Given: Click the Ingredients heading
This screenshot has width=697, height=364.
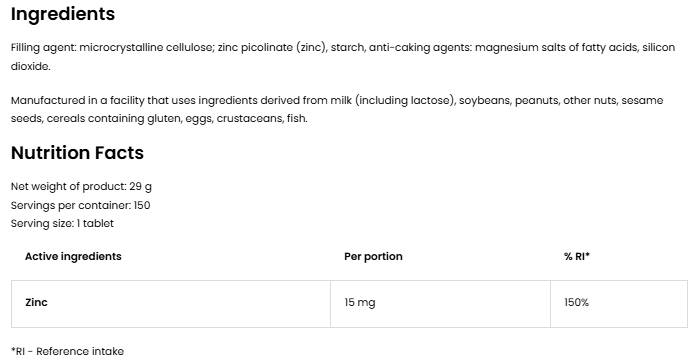Looking at the screenshot, I should coord(63,15).
